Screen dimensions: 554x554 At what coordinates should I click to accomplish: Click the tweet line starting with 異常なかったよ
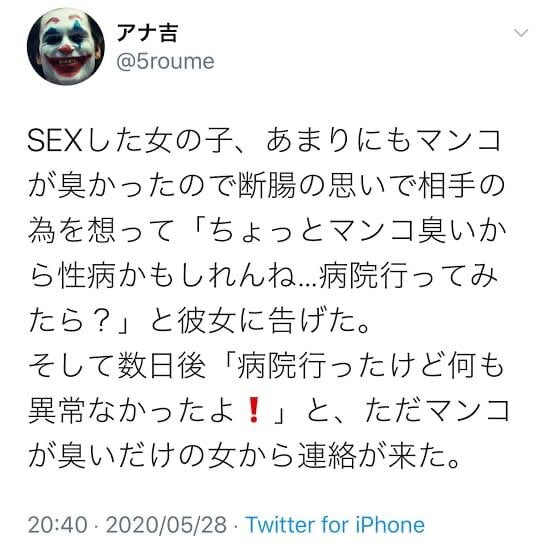click(269, 411)
